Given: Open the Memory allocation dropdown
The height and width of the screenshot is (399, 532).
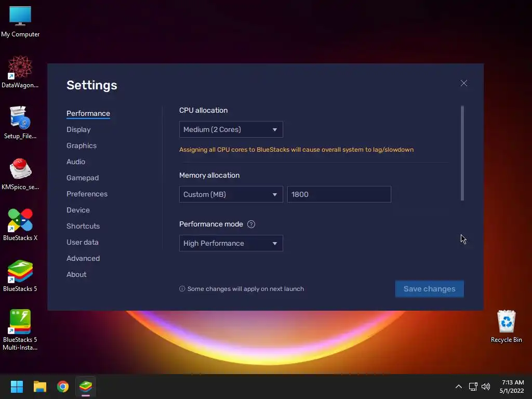Looking at the screenshot, I should [x=231, y=194].
